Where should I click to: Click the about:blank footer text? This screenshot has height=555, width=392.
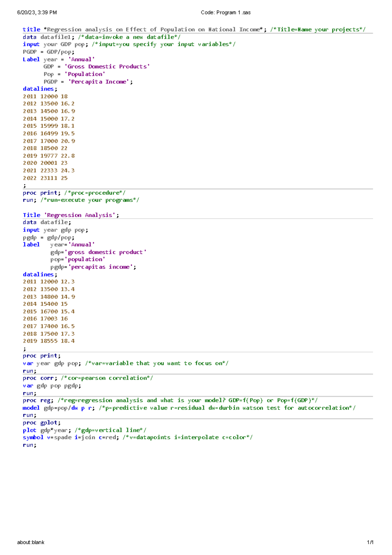[x=31, y=542]
